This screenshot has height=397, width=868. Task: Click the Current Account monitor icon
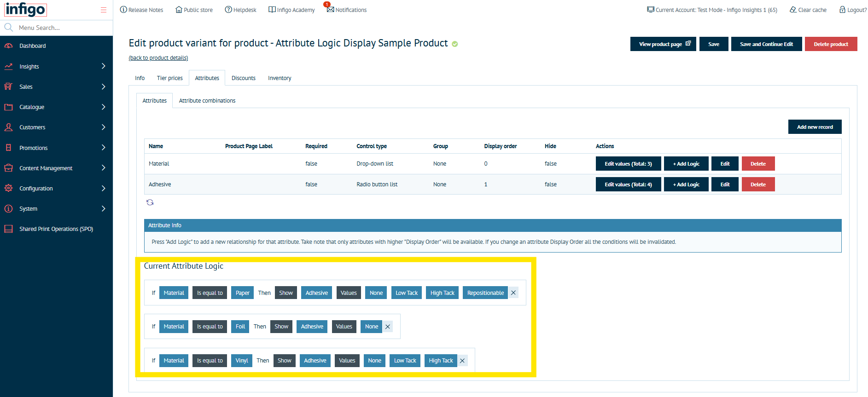(x=651, y=9)
